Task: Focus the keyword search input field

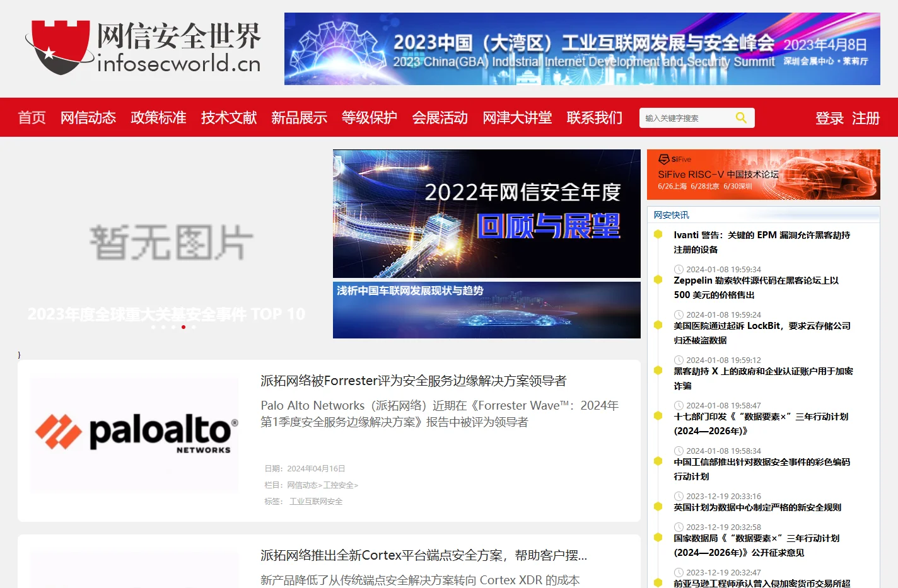Action: [x=687, y=118]
